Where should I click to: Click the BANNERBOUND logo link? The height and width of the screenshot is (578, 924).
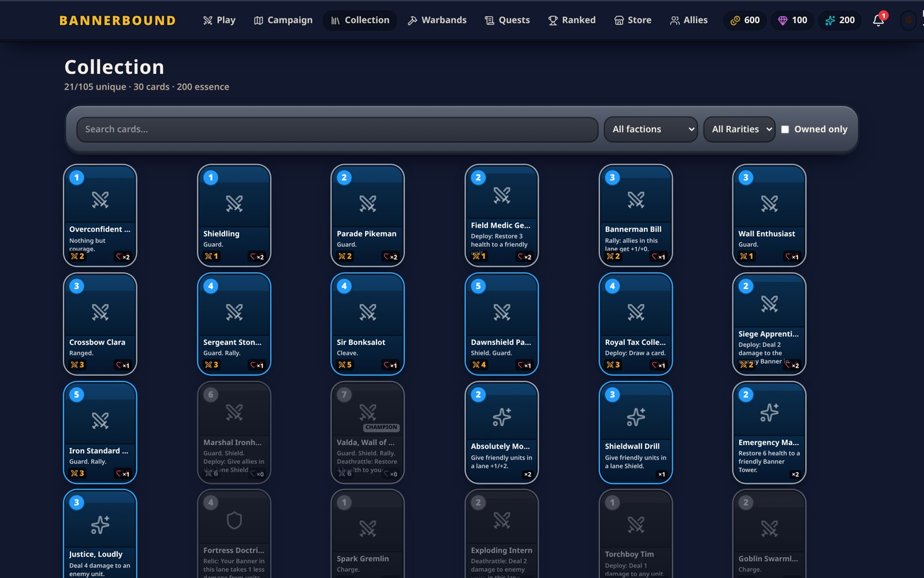118,20
